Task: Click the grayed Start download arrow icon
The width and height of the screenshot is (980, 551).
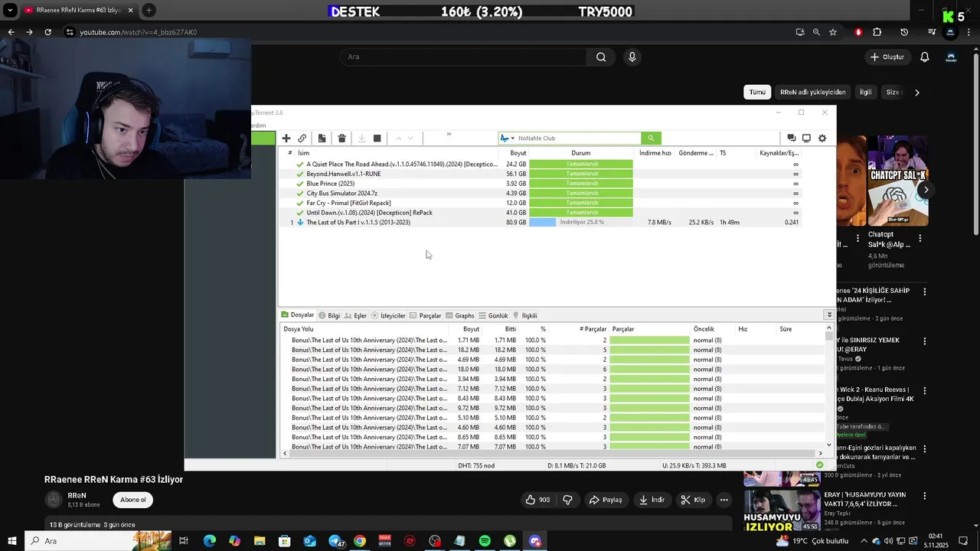Action: (361, 139)
